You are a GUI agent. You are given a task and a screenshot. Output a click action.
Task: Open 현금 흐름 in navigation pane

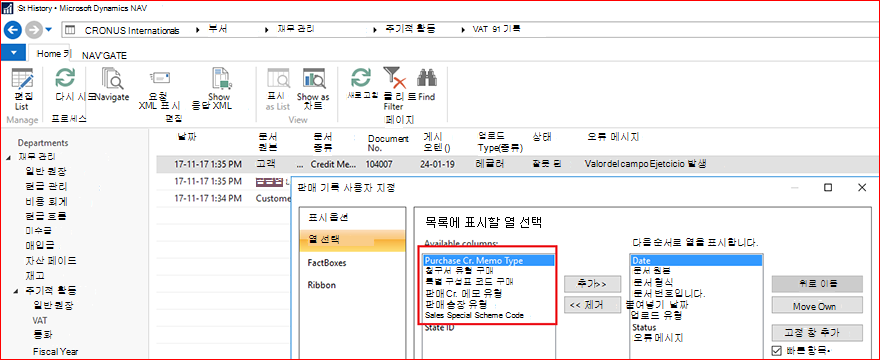tap(47, 216)
